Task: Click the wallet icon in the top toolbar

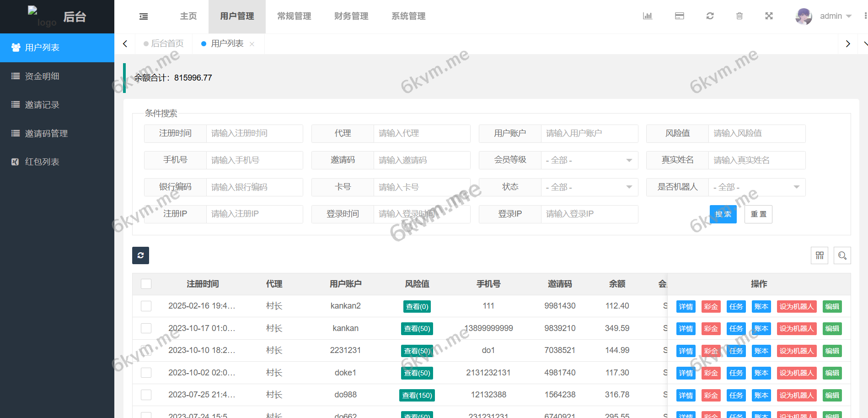Action: pos(679,16)
